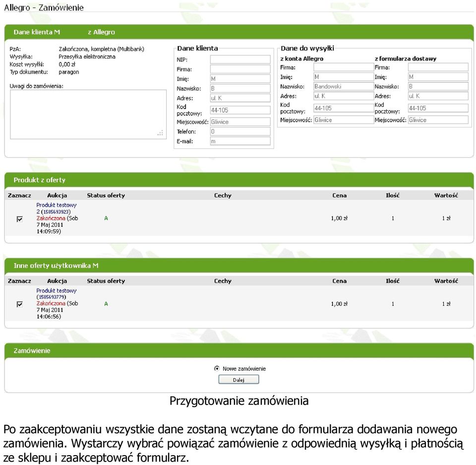Image resolution: width=476 pixels, height=465 pixels.
Task: Click the Imię field in Dane klienta
Action: (x=240, y=79)
